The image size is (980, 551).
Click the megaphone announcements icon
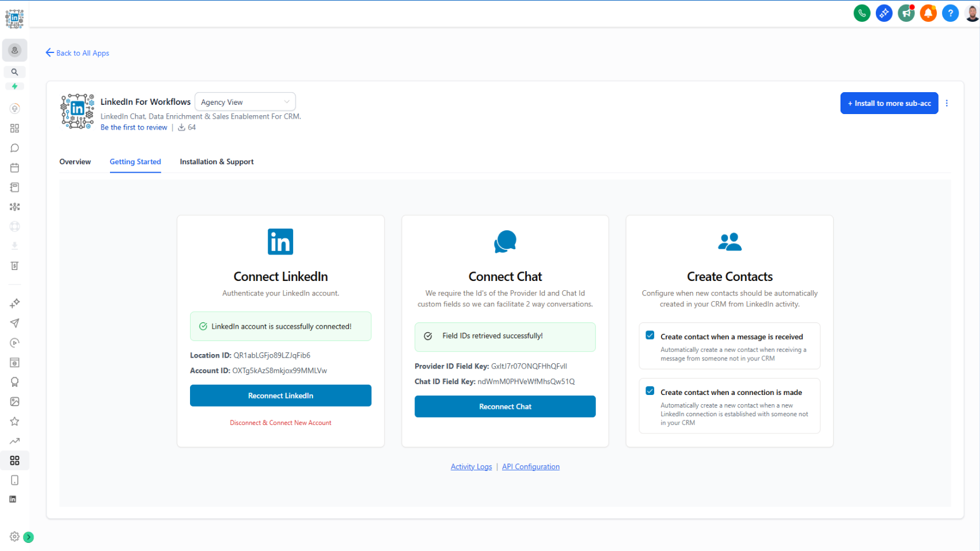[906, 13]
